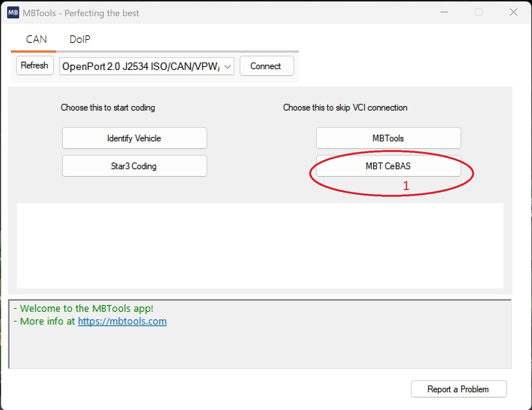532x410 pixels.
Task: Launch Star3 Coding
Action: tap(134, 166)
